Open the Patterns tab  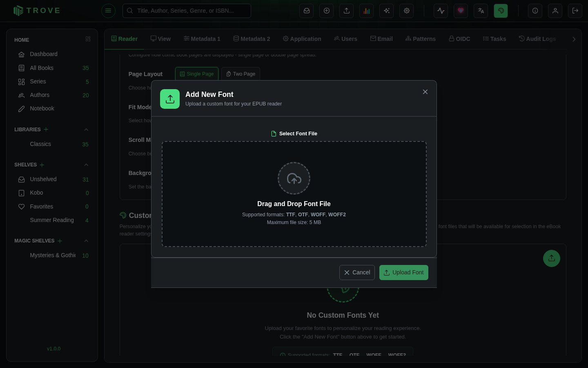[421, 39]
